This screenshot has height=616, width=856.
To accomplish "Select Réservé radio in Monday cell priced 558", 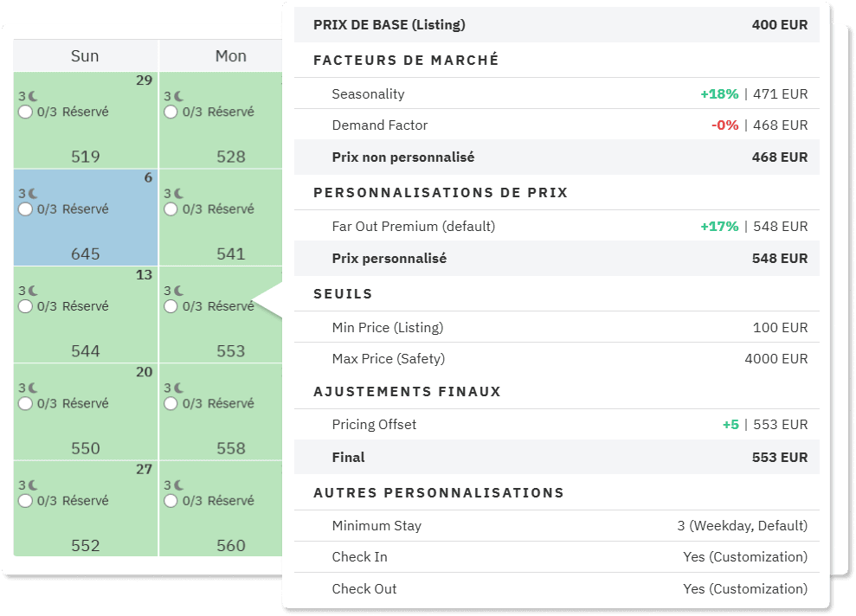I will 171,403.
